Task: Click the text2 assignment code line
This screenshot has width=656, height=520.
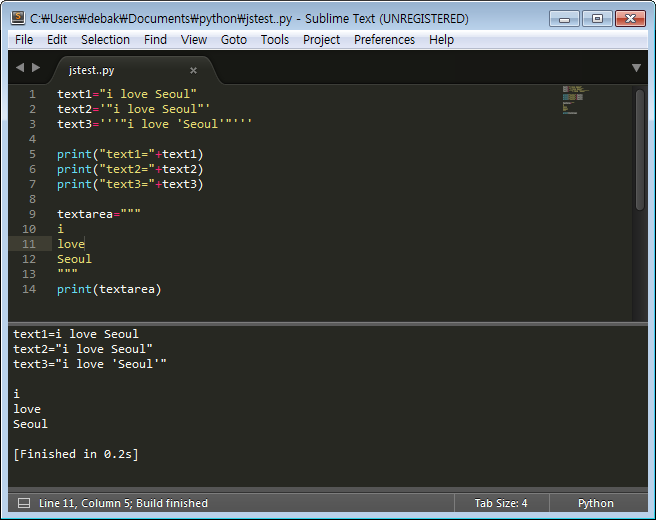Action: pyautogui.click(x=133, y=109)
